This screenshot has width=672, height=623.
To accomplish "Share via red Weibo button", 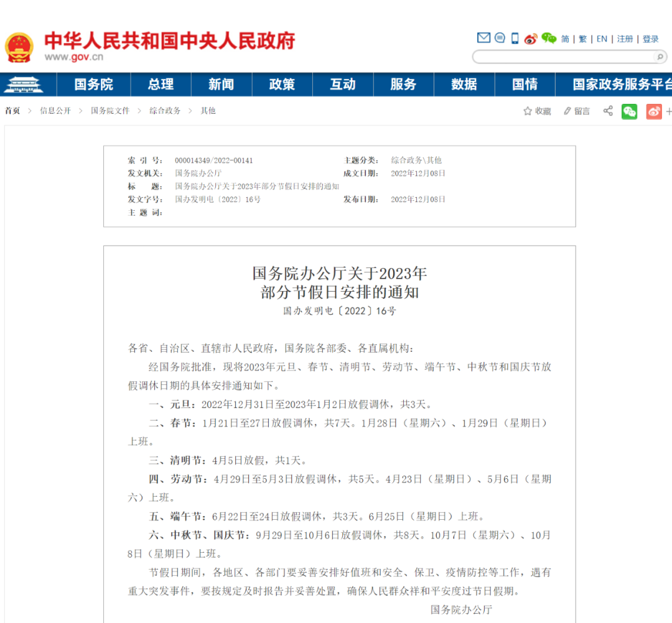I will 654,112.
